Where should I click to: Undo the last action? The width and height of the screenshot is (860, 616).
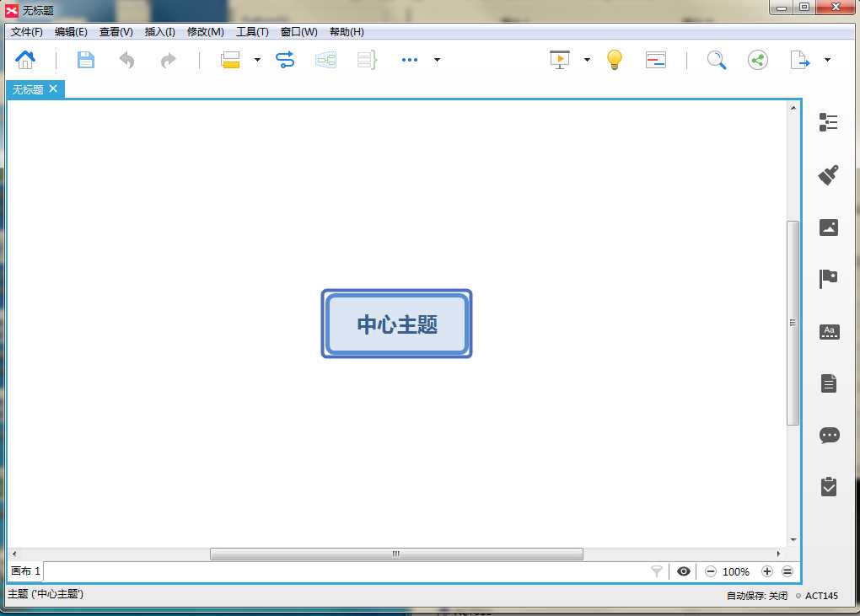126,59
